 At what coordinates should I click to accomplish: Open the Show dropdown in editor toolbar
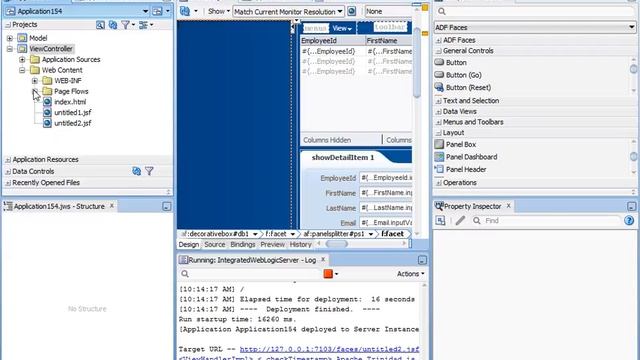(x=219, y=11)
